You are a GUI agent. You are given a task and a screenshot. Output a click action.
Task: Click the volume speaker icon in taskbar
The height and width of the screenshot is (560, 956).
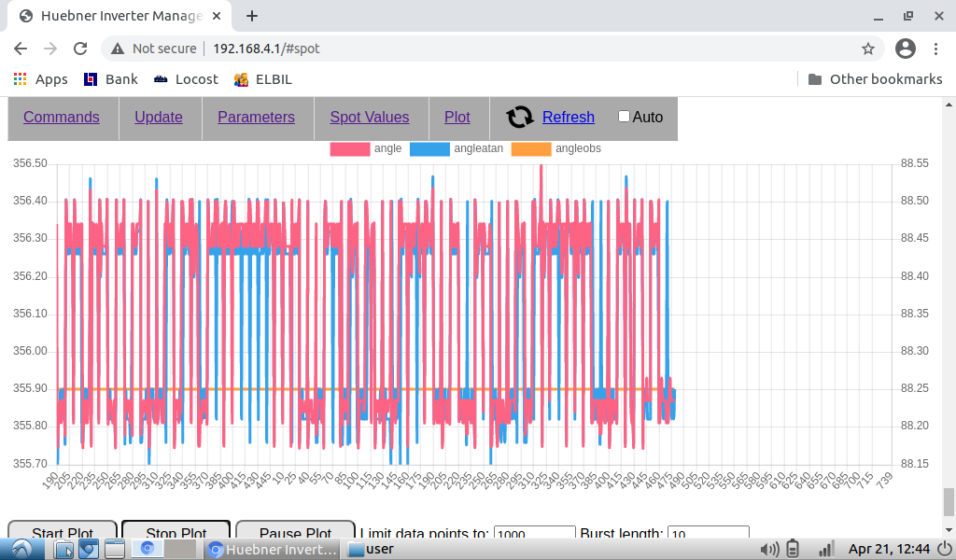coord(769,549)
